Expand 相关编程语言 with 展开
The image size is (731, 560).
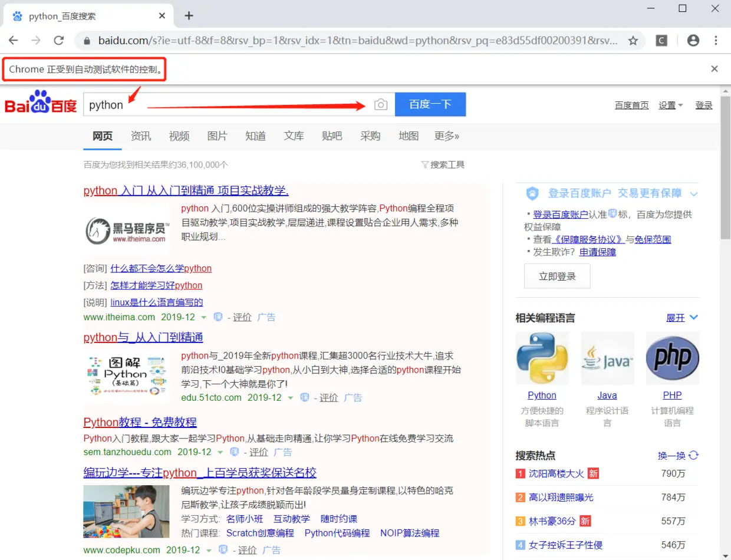coord(682,318)
